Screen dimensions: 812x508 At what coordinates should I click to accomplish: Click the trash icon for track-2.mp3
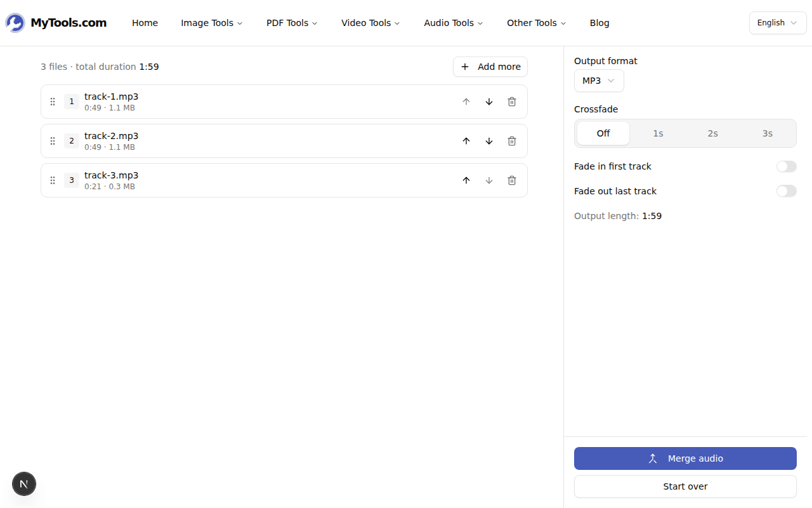(x=512, y=141)
